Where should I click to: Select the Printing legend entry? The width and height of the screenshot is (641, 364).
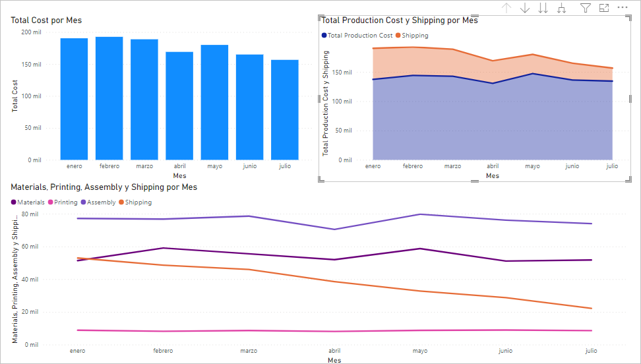(x=63, y=202)
